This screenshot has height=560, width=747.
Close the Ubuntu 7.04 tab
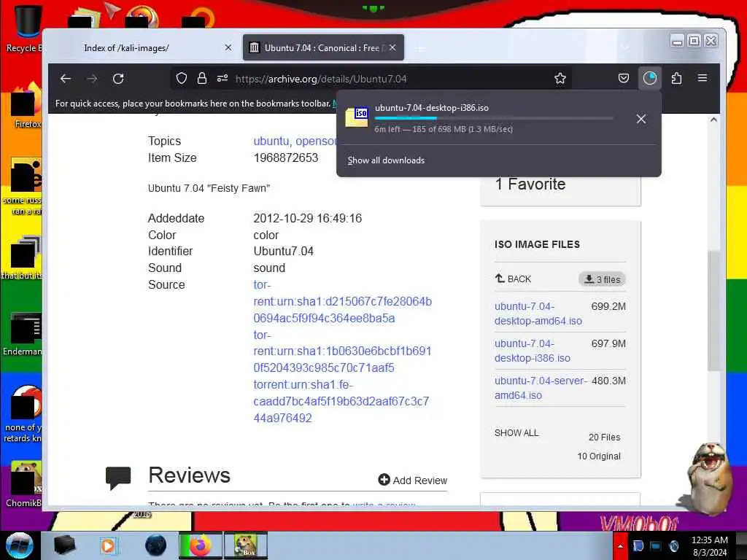(392, 47)
